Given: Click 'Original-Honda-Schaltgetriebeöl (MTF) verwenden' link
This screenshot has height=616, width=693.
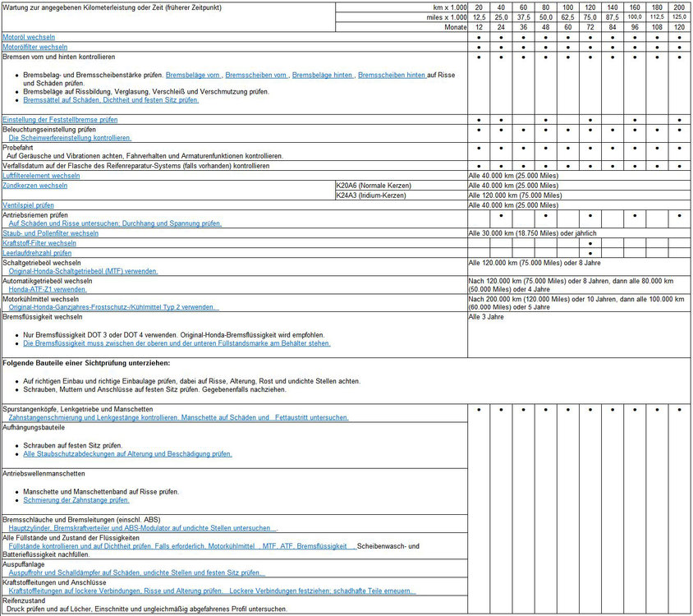Looking at the screenshot, I should point(83,271).
